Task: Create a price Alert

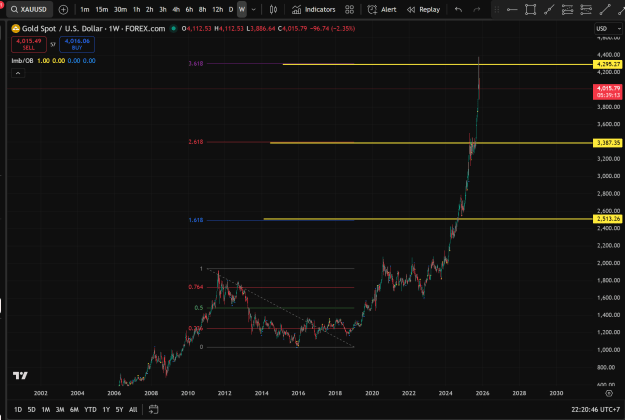Action: point(382,10)
